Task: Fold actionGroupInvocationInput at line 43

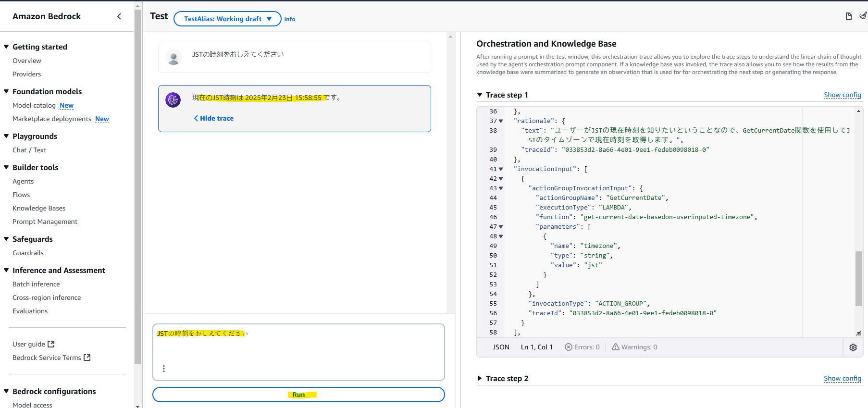Action: coord(501,188)
